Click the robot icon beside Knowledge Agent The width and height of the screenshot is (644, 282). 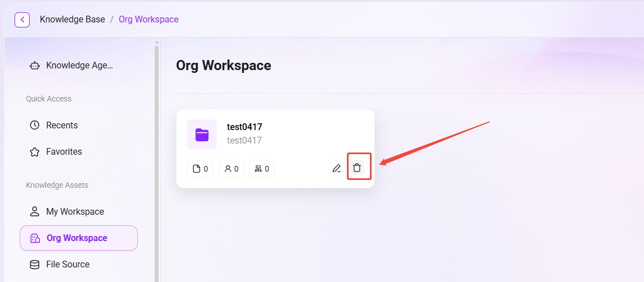click(35, 66)
